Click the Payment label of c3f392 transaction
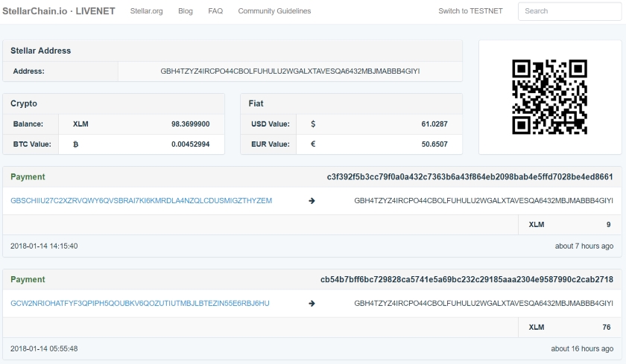 [x=28, y=177]
